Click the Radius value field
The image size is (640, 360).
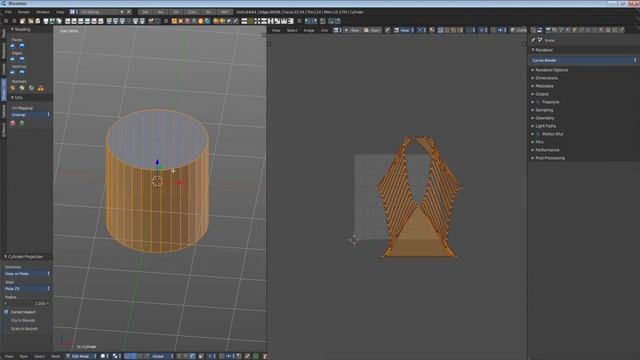(27, 303)
